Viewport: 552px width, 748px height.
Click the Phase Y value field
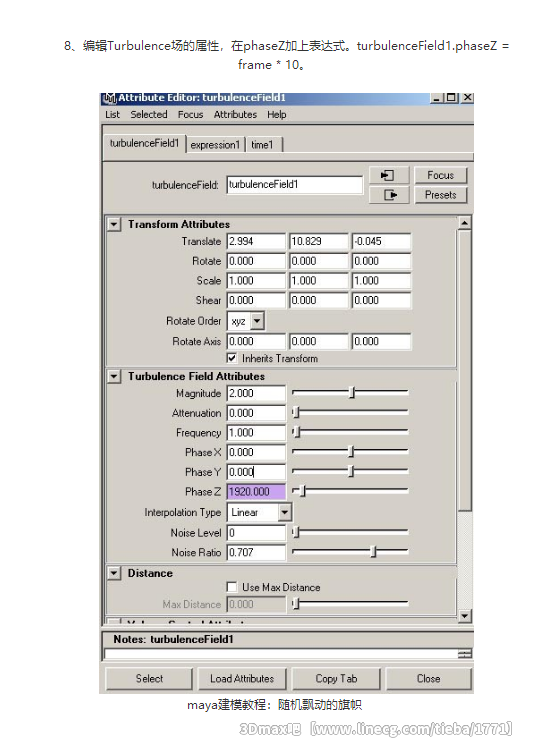pyautogui.click(x=256, y=472)
